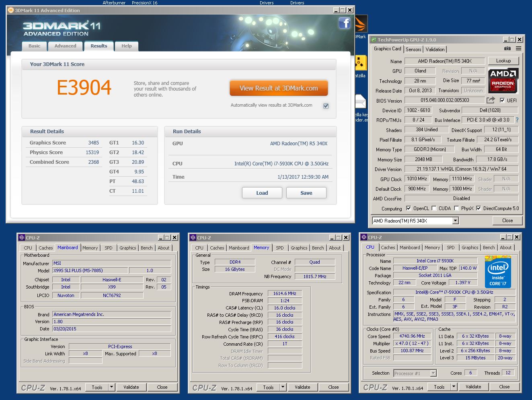
Task: Click bus interface question mark help icon
Action: tap(517, 120)
